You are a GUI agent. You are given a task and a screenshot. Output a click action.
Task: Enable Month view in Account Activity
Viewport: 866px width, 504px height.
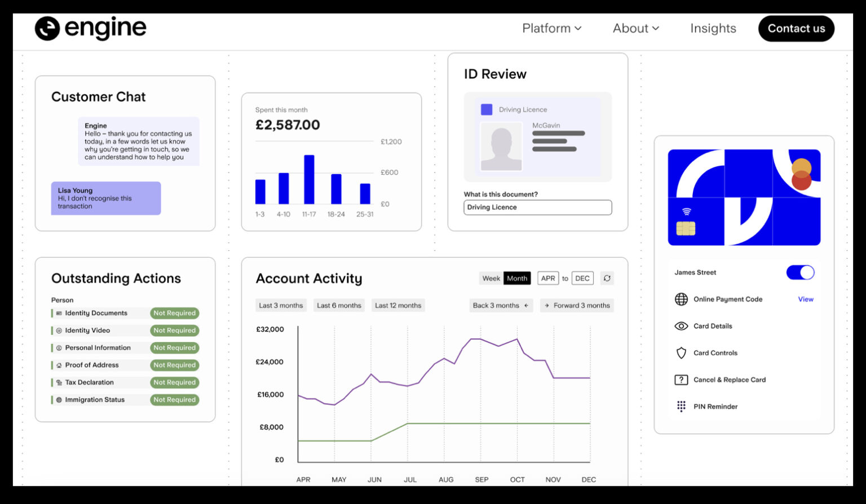516,278
